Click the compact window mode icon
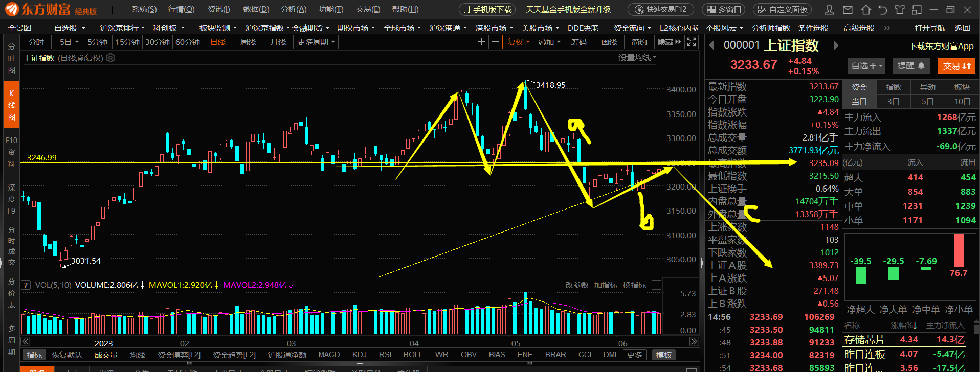This screenshot has width=980, height=372. pyautogui.click(x=917, y=9)
